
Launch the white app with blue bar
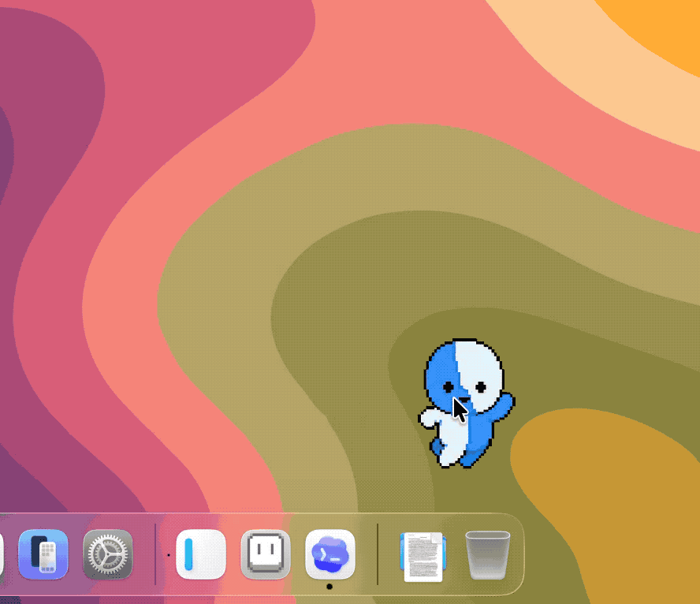point(201,554)
